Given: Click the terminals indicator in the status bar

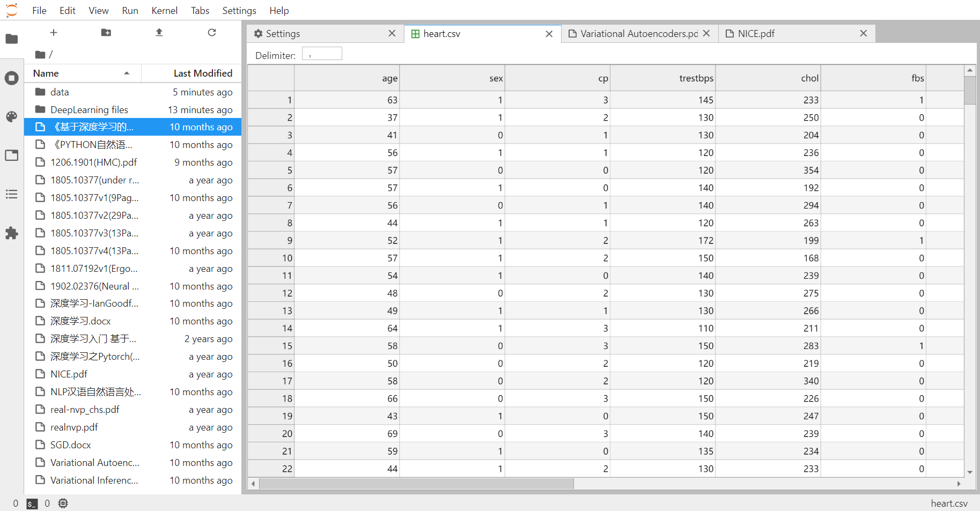Looking at the screenshot, I should [x=32, y=503].
